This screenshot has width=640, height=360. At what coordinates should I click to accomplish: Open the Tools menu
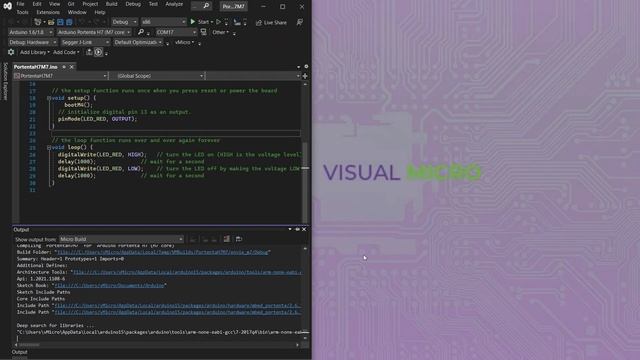[x=22, y=13]
